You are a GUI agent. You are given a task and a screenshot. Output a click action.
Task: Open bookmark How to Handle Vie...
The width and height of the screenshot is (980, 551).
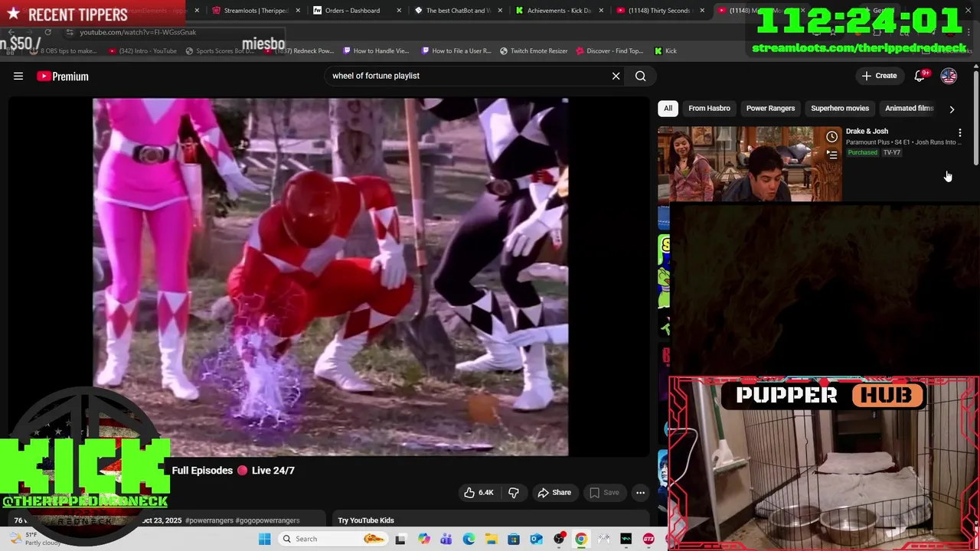pyautogui.click(x=376, y=51)
